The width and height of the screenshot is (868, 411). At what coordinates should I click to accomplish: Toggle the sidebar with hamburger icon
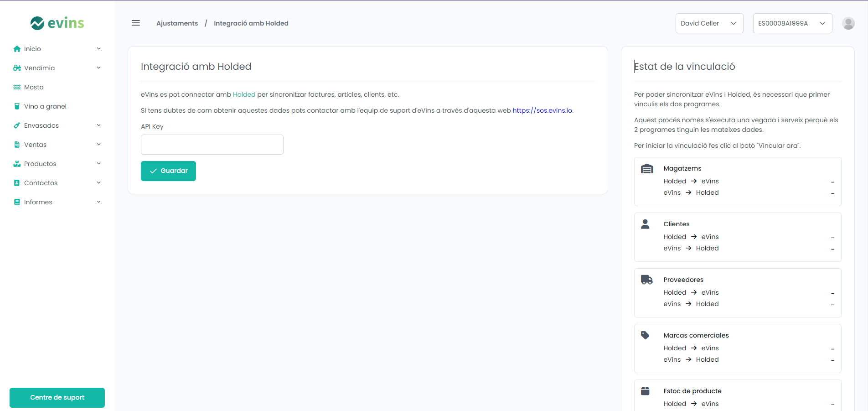pyautogui.click(x=136, y=23)
